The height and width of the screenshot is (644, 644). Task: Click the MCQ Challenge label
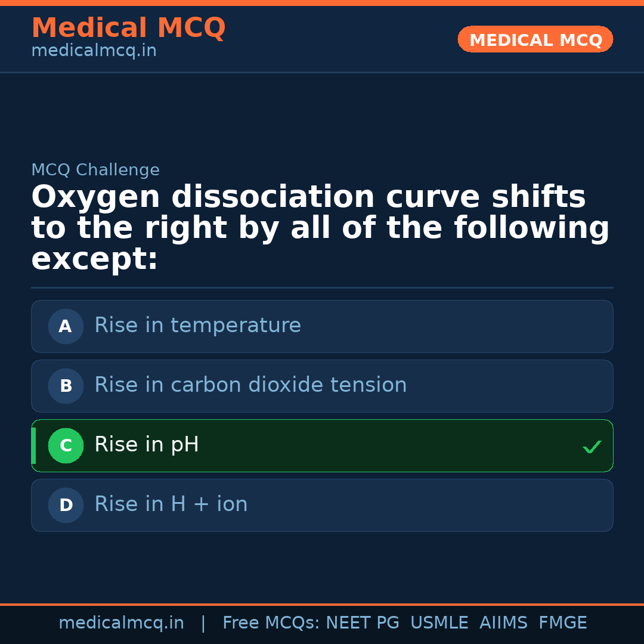[x=95, y=170]
